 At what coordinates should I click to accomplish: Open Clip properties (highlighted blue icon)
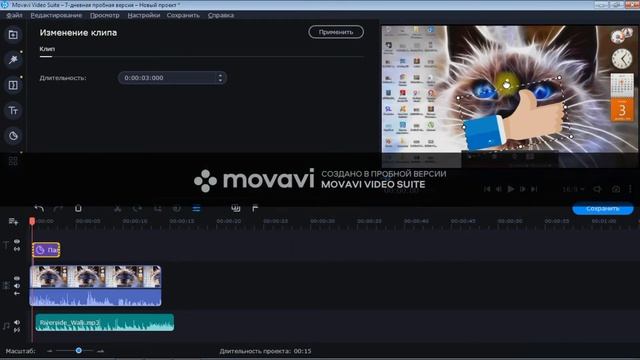196,209
